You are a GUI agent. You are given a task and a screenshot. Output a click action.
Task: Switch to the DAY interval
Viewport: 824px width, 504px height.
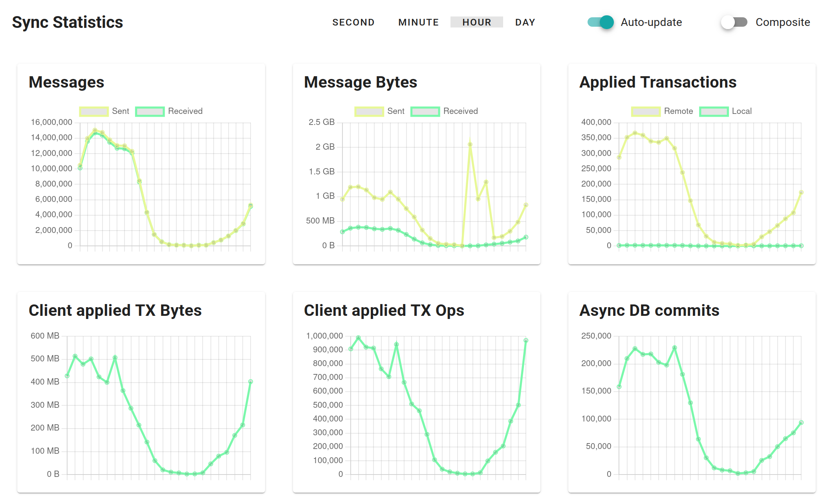(x=525, y=22)
